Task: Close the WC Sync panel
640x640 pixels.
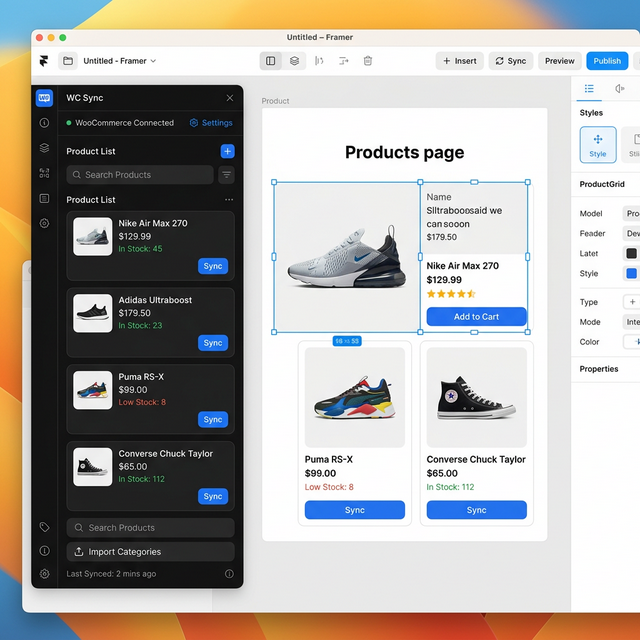Action: (230, 98)
